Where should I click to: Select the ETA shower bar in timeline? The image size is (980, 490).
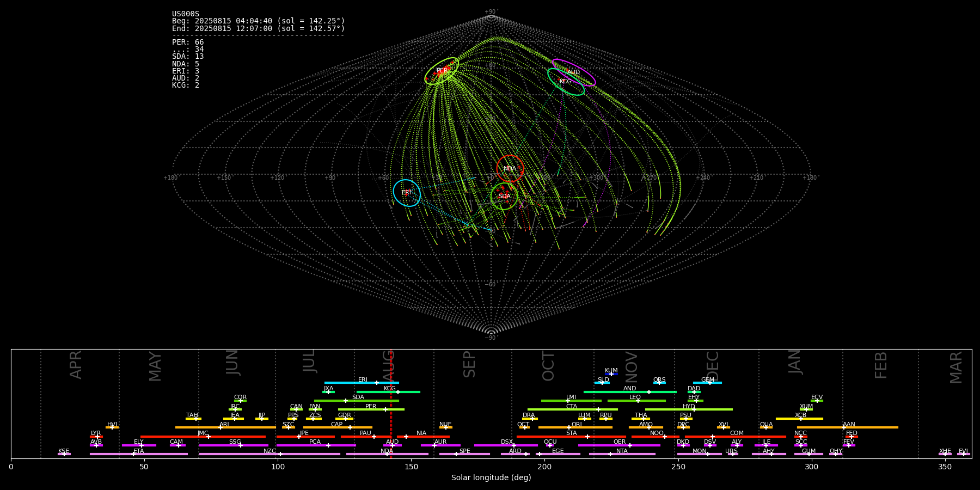click(x=139, y=454)
